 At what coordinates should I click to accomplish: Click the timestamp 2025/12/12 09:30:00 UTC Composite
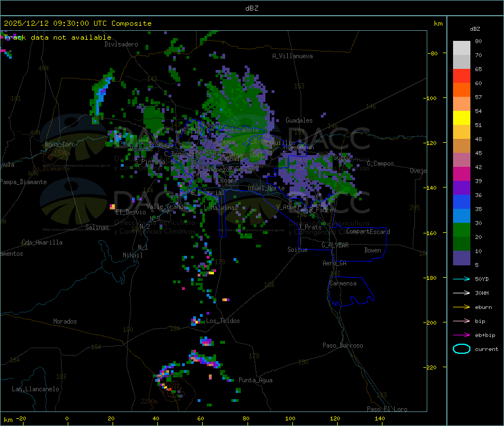[77, 24]
